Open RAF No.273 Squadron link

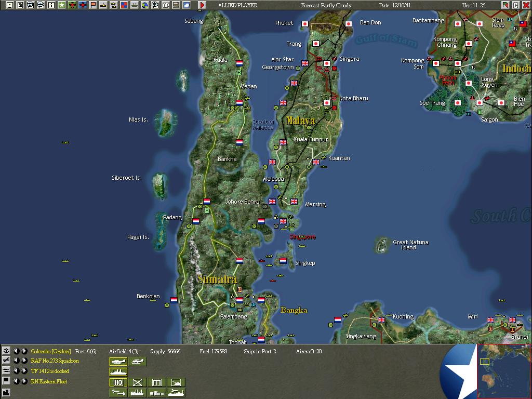pos(55,361)
